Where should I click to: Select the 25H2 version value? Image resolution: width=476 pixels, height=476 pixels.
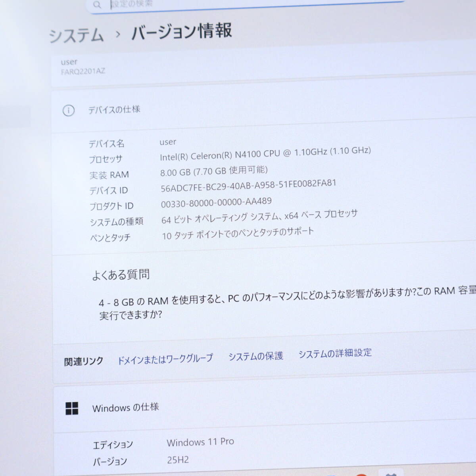[178, 460]
